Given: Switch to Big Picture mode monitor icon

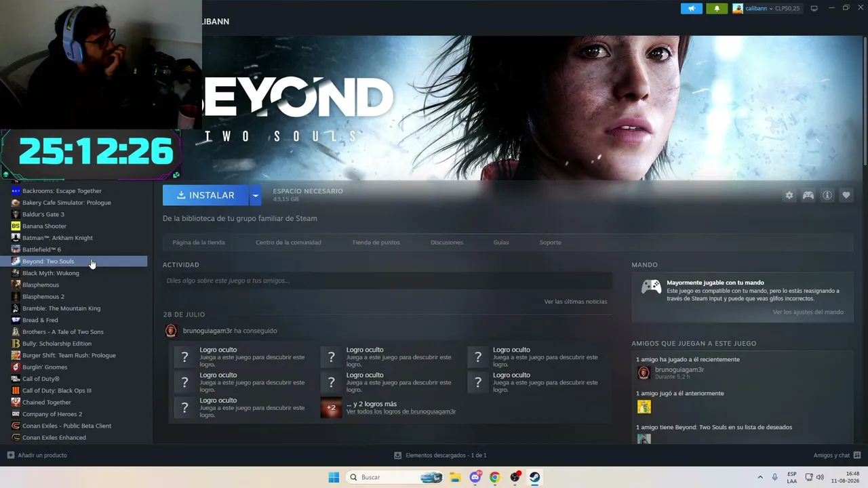Looking at the screenshot, I should click(814, 8).
